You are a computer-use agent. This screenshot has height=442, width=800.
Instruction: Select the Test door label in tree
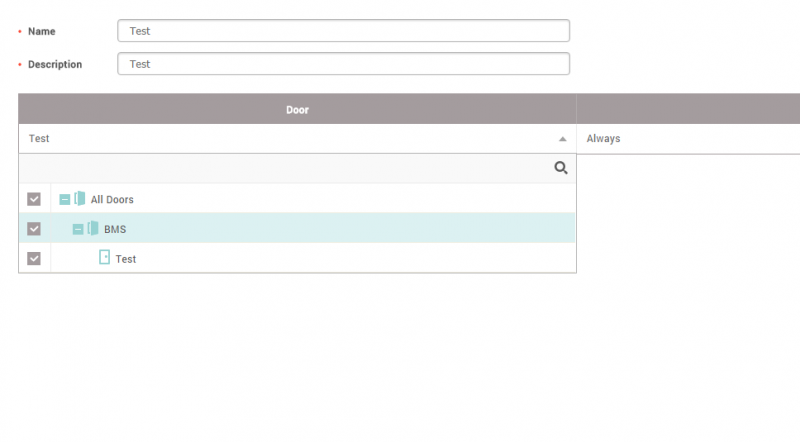126,259
